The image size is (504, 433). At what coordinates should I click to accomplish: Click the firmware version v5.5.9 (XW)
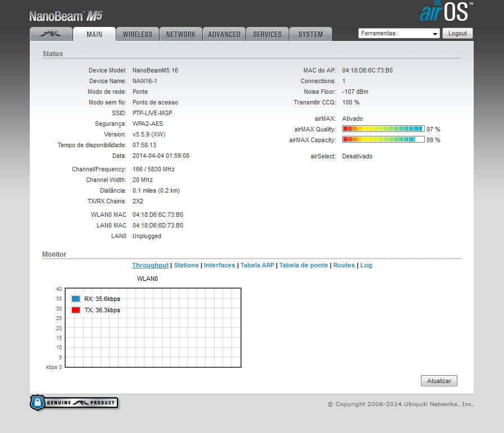coord(149,134)
